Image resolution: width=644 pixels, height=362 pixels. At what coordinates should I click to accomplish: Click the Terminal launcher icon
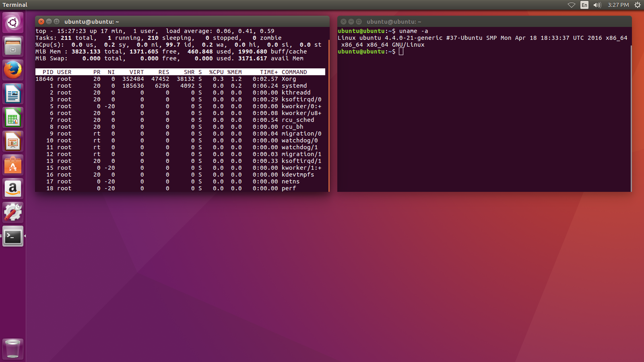[13, 236]
